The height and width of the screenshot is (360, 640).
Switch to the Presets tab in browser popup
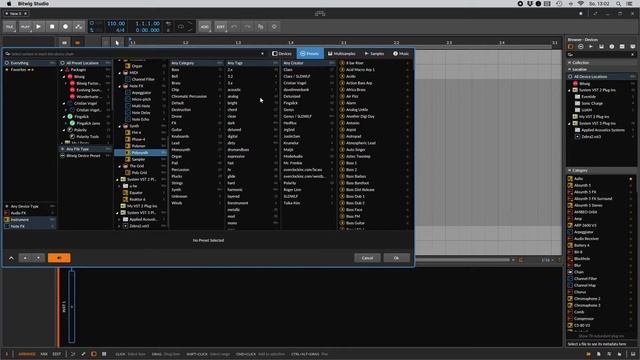[x=309, y=53]
